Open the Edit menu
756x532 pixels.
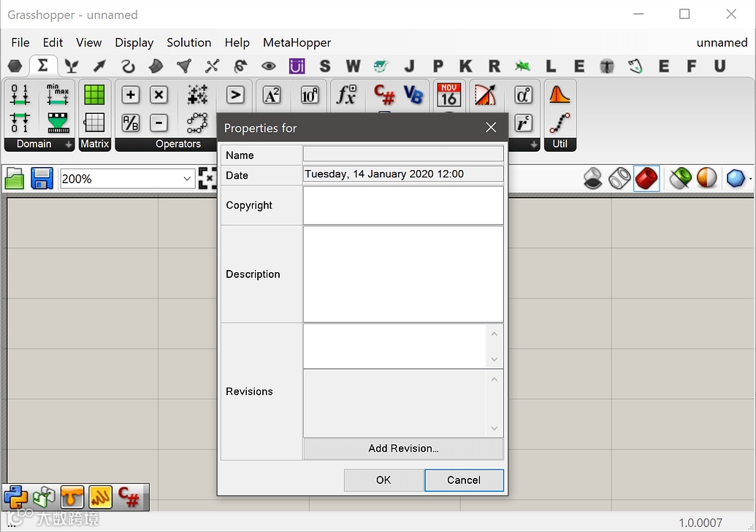(53, 42)
